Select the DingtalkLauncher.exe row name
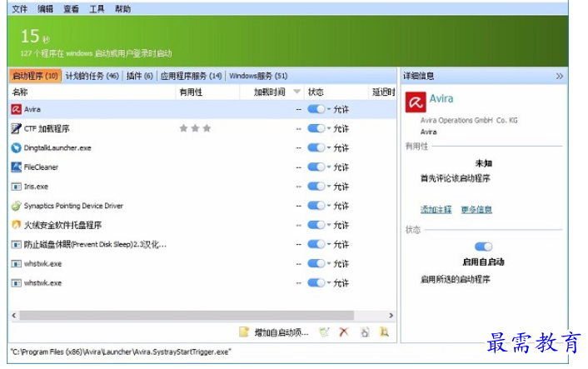 click(x=57, y=147)
